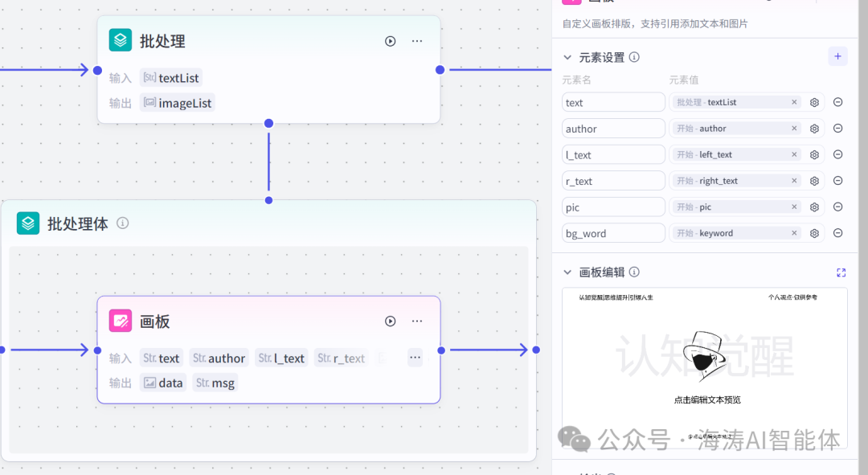868x475 pixels.
Task: Click the r_text element name input field
Action: [613, 180]
